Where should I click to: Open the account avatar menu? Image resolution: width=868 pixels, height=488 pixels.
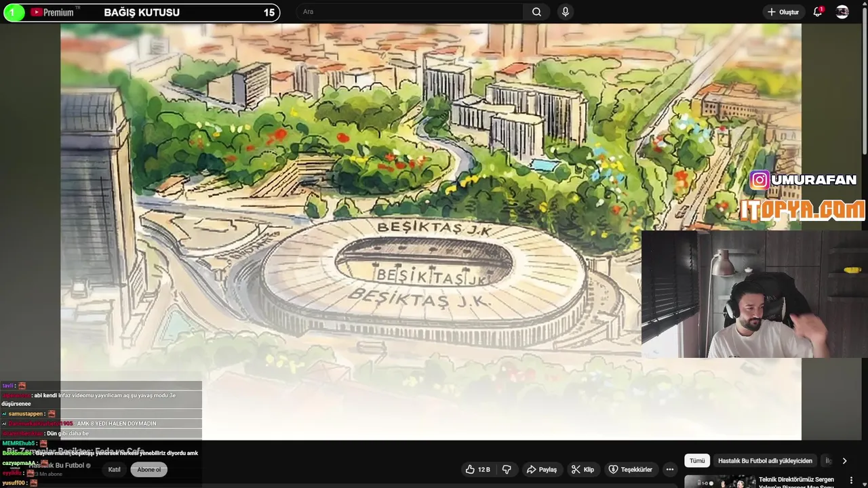842,12
